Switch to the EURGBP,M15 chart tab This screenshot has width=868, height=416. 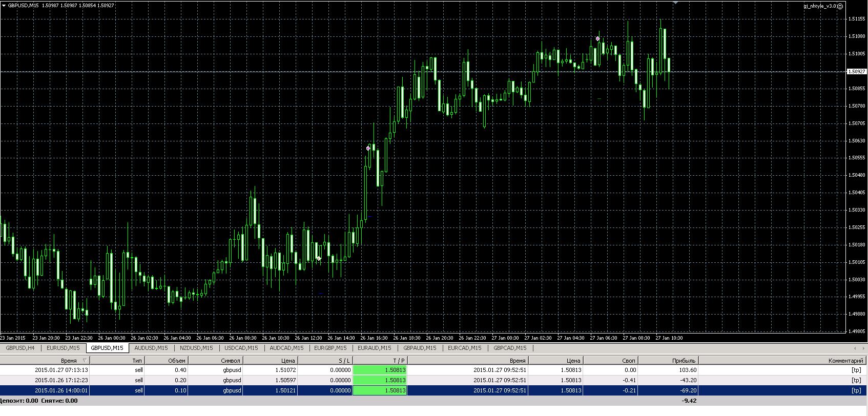pyautogui.click(x=330, y=348)
